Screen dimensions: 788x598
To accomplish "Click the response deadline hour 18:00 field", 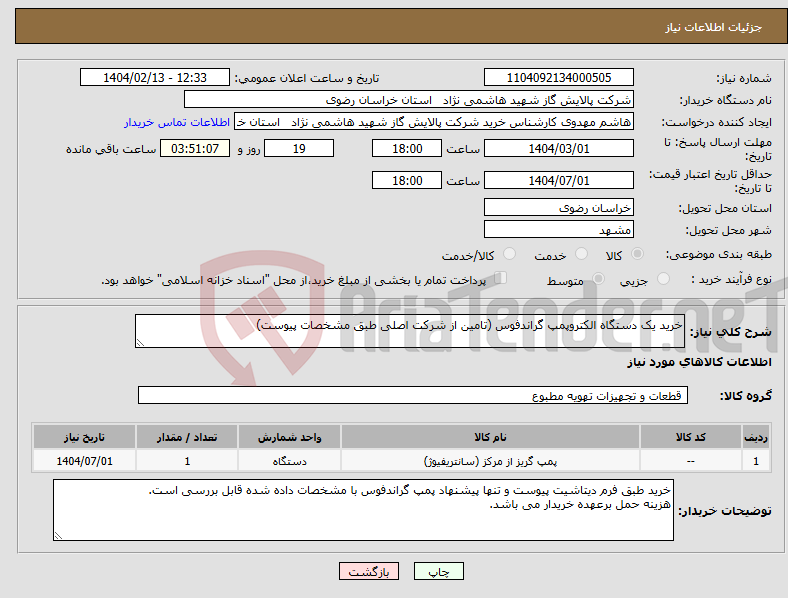I will click(x=407, y=148).
